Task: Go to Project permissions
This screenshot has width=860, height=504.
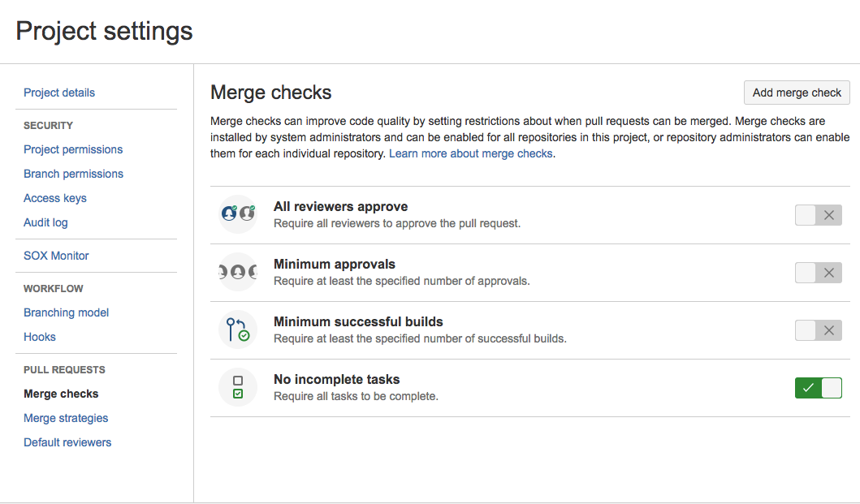Action: (73, 149)
